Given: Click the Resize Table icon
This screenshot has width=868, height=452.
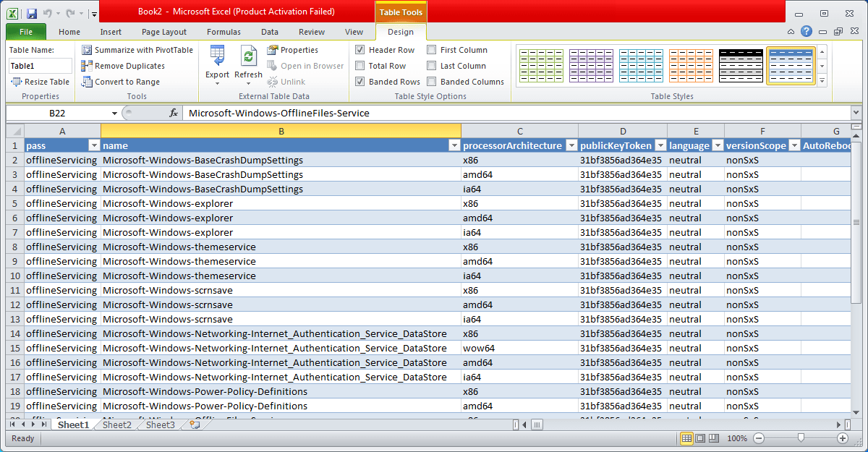Looking at the screenshot, I should (x=16, y=82).
